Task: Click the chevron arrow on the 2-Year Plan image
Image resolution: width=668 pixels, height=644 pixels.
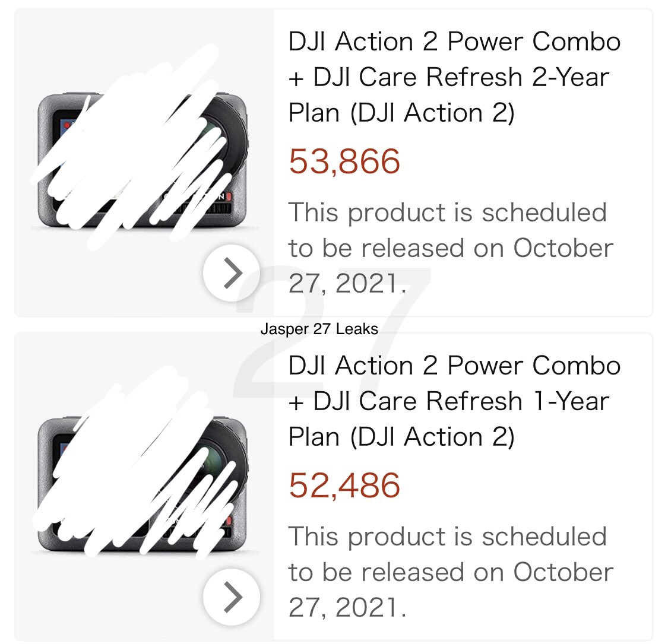Action: pos(232,272)
